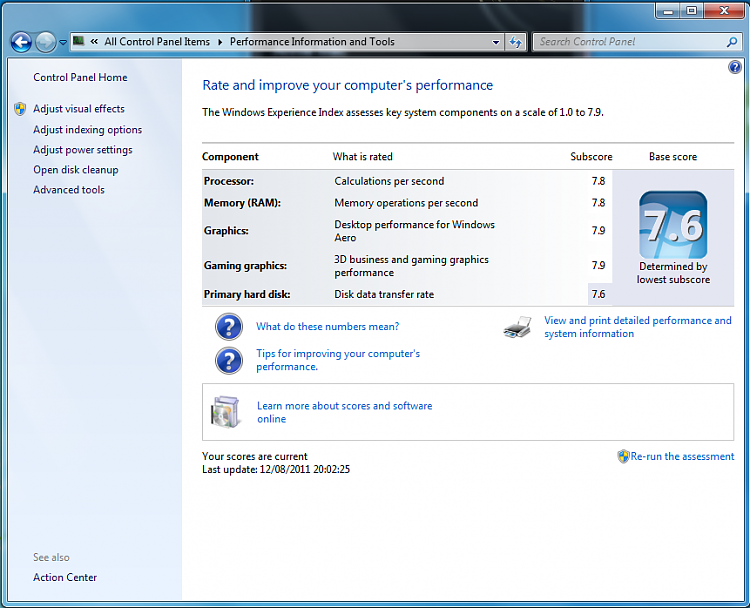The height and width of the screenshot is (608, 750).
Task: Click the 7.6 base score badge
Action: [673, 225]
